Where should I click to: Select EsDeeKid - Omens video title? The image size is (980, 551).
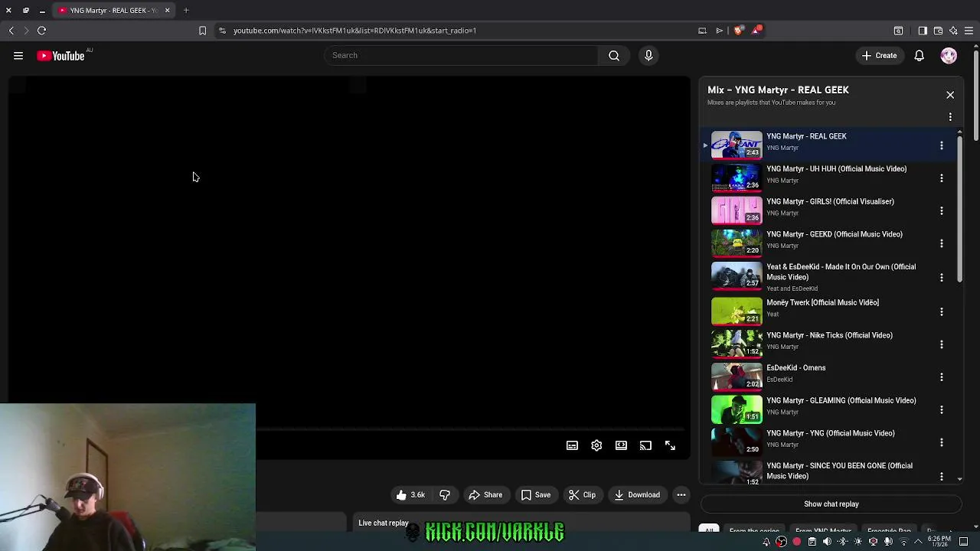[x=796, y=368]
